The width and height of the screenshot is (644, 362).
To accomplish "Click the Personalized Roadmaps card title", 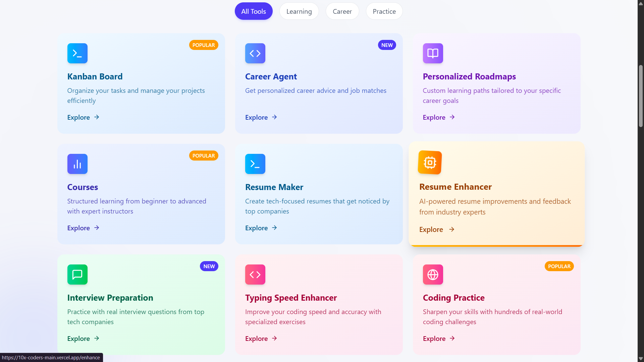I will tap(469, 77).
